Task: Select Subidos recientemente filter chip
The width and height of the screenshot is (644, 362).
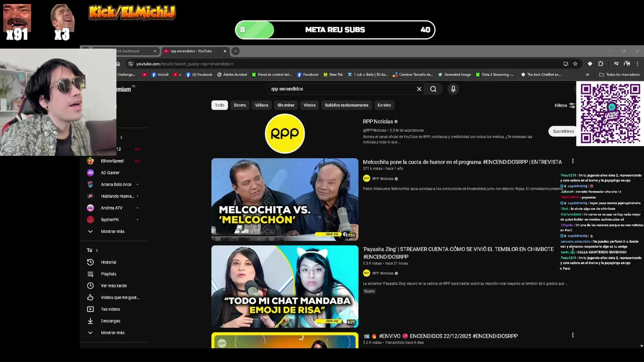Action: tap(346, 105)
